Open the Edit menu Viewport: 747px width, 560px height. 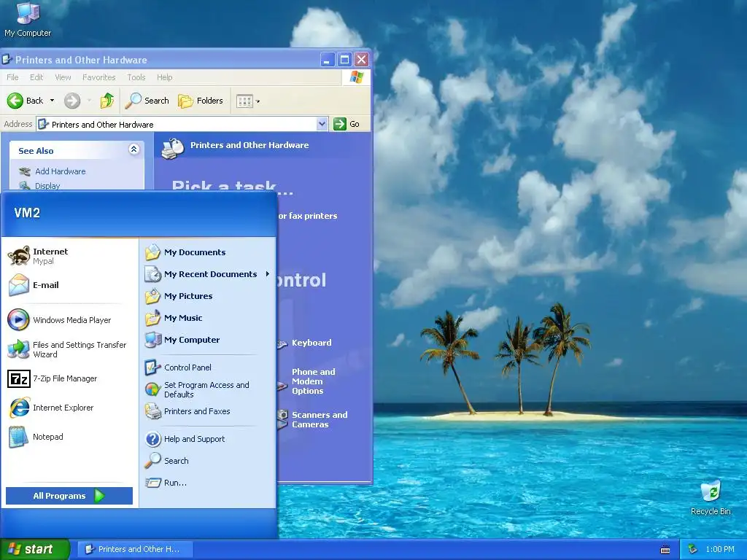[x=36, y=77]
